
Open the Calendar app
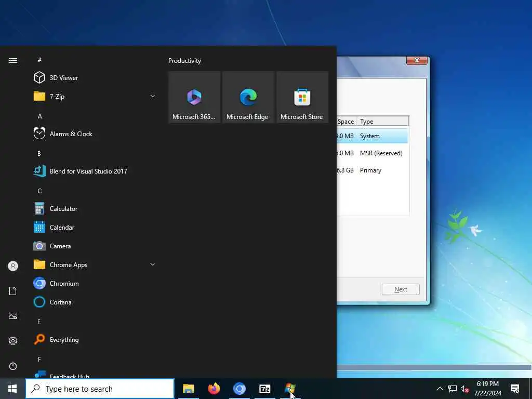point(95,228)
